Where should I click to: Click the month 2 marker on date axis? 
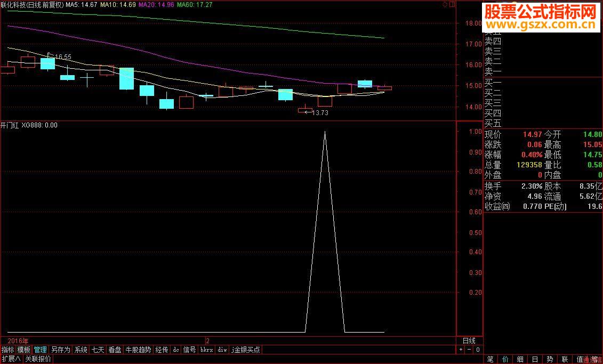point(208,341)
